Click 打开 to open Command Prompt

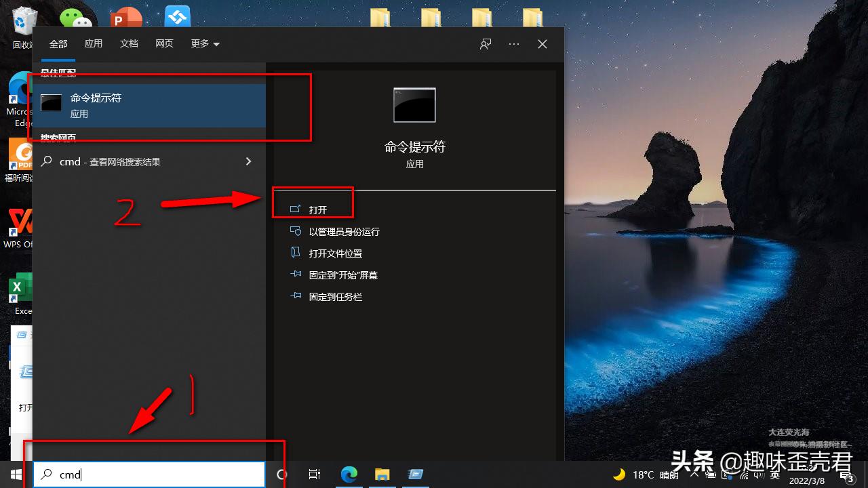[x=316, y=209]
